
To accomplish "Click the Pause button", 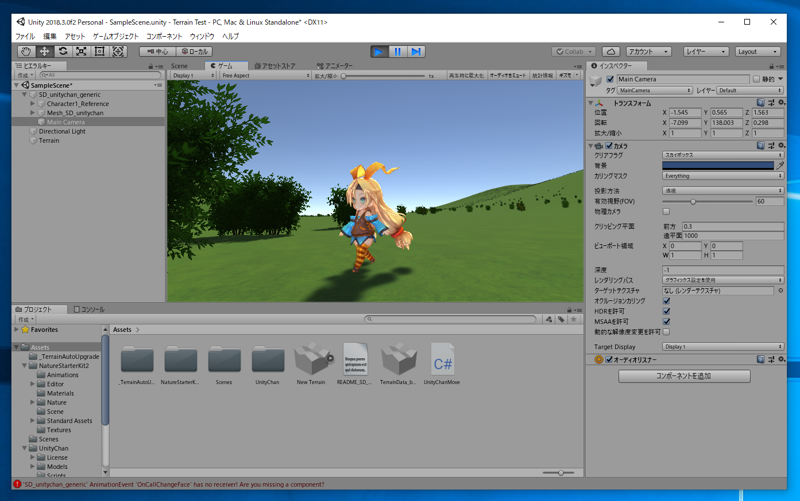I will [397, 52].
